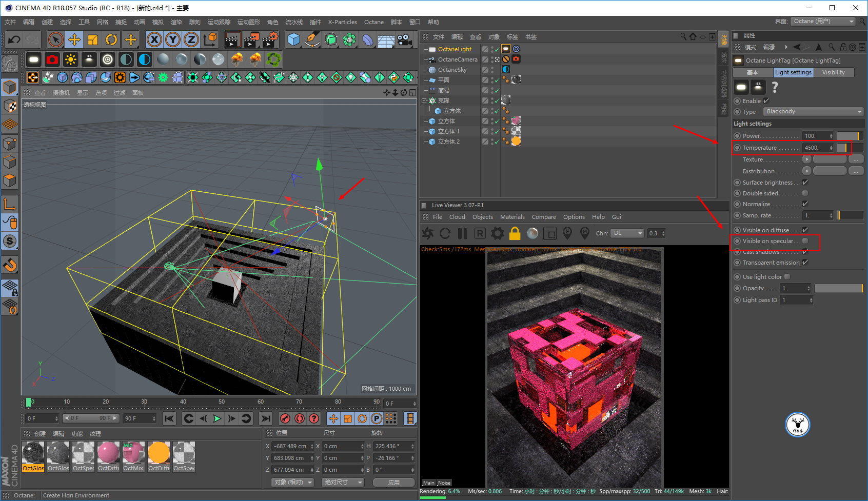Adjust the Power slider
The width and height of the screenshot is (868, 501).
(x=850, y=135)
